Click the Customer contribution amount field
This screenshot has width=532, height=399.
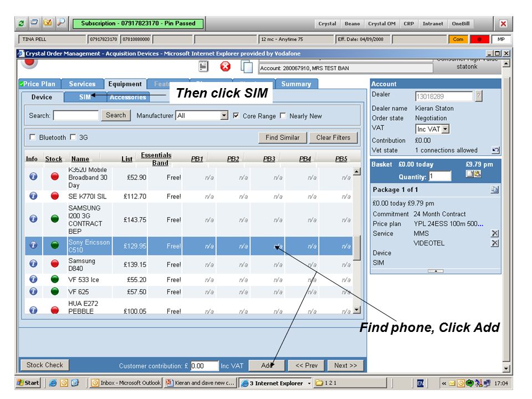coord(204,366)
